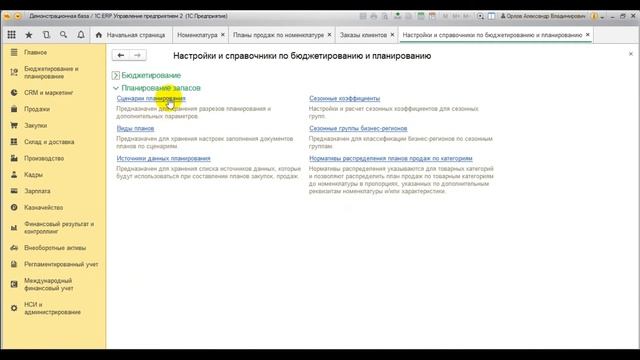
Task: Click the Закупки cart icon
Action: [14, 125]
